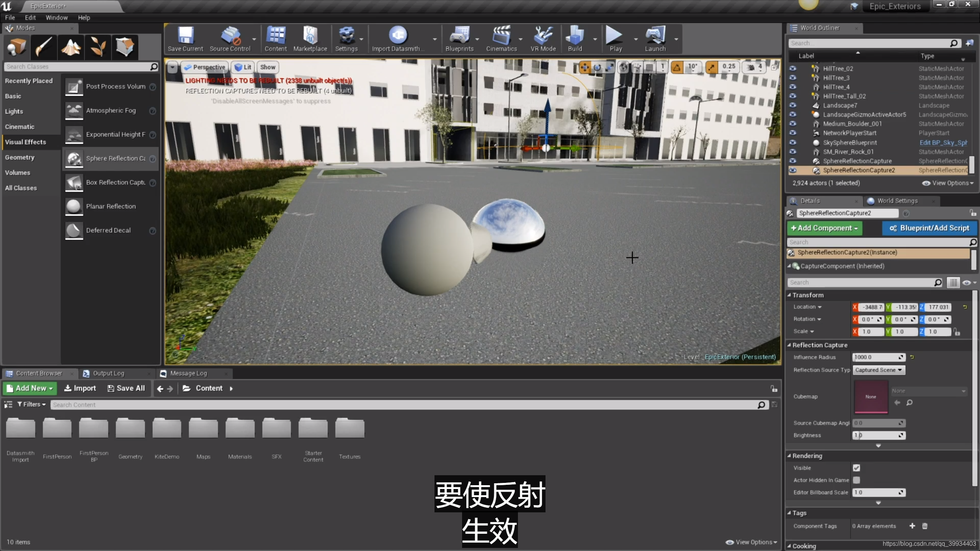Open Marketplace toolbar icon
This screenshot has width=980, height=551.
tap(310, 39)
